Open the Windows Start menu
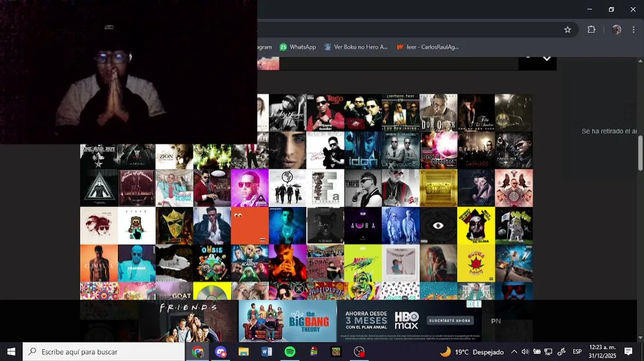644x361 pixels. coord(11,352)
